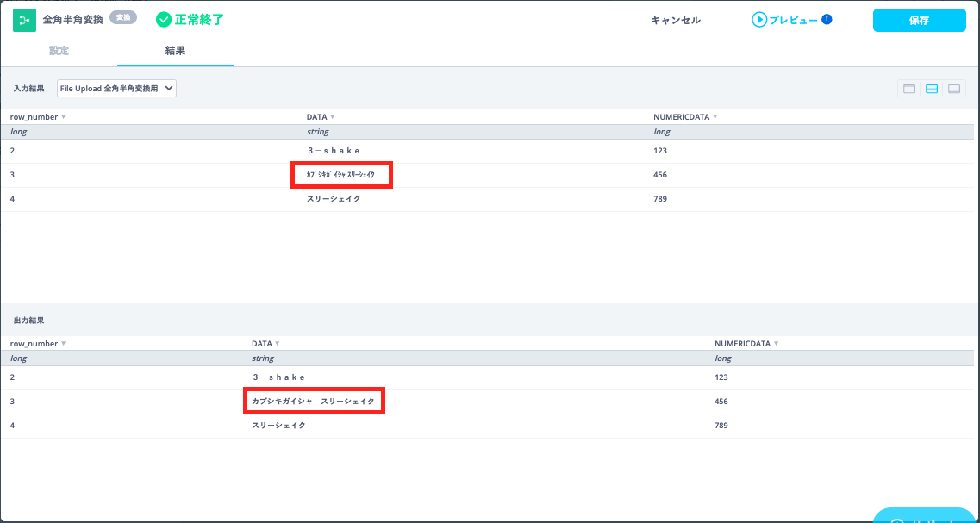The image size is (980, 523).
Task: Open input row_number column sort arrow
Action: [x=64, y=117]
